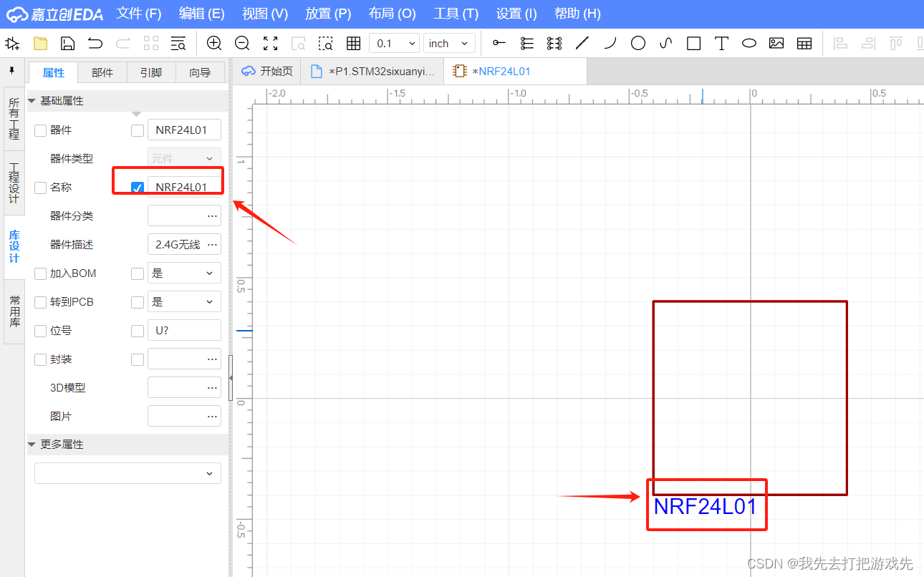
Task: Tick the checkbox beside U? field
Action: coord(138,331)
